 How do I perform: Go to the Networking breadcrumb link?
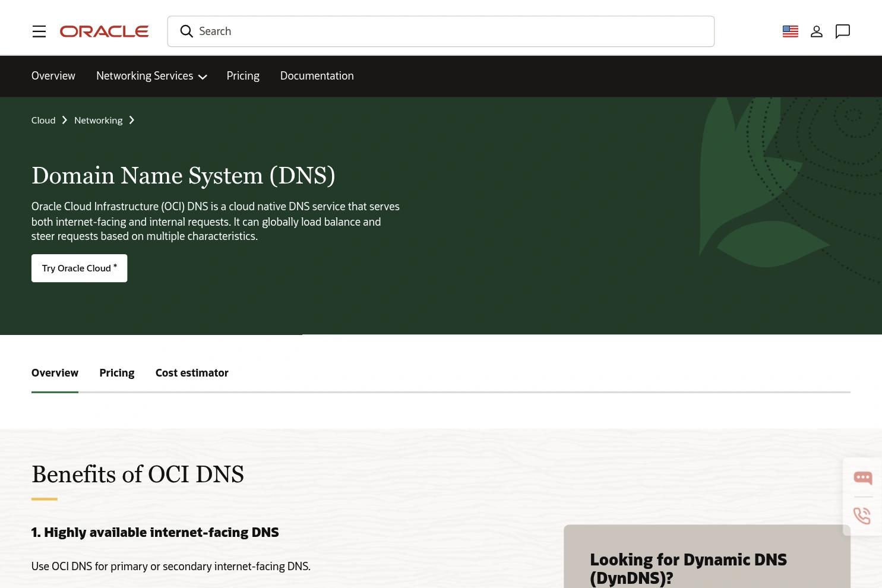click(x=99, y=121)
